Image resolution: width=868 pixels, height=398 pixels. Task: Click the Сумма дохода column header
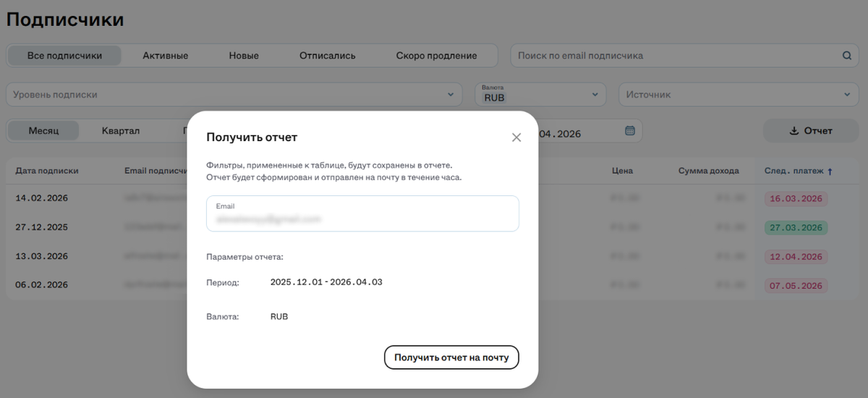(709, 172)
